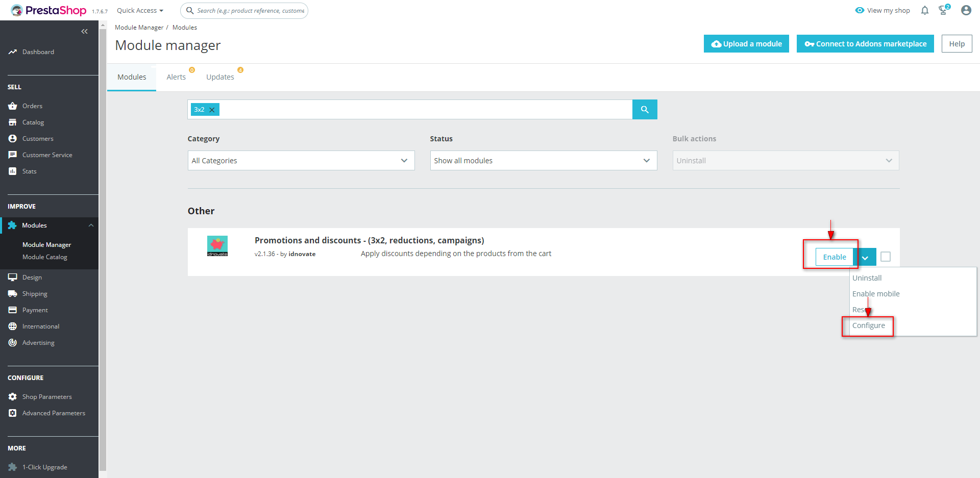Click the Orders basket icon
Image resolution: width=980 pixels, height=478 pixels.
13,106
